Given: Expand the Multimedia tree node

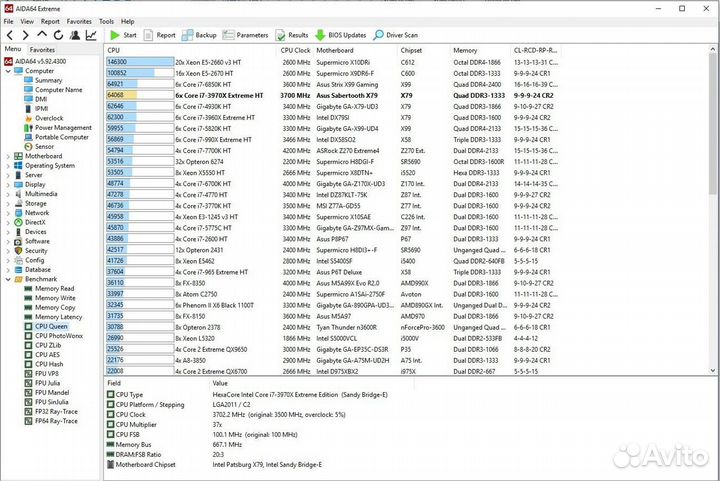Looking at the screenshot, I should [x=8, y=194].
